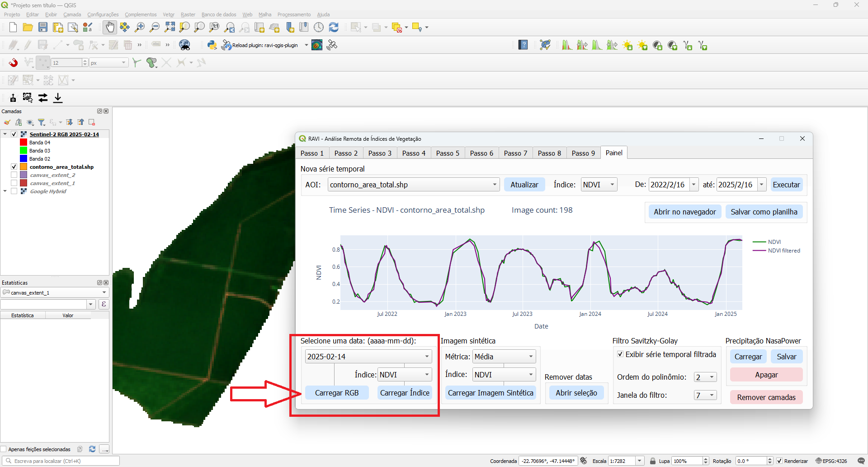Enable the canvas_extent_2 layer checkbox
The image size is (868, 467).
click(14, 175)
